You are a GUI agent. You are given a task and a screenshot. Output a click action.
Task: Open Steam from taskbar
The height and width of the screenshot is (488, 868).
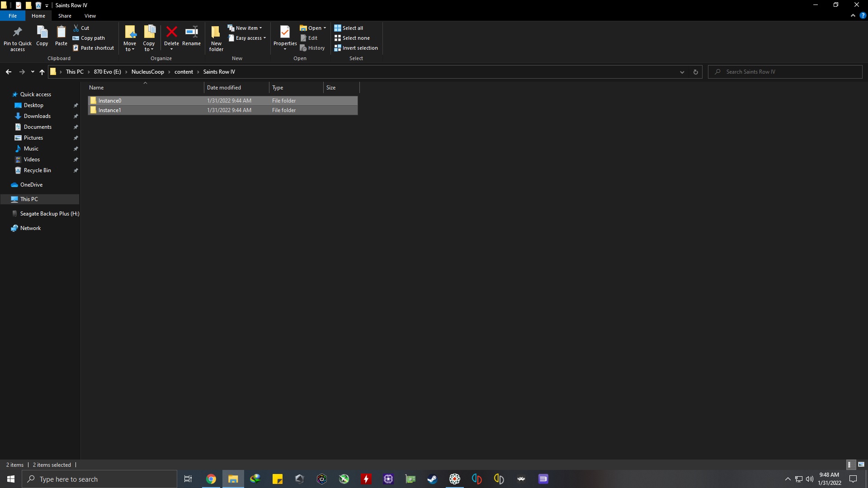432,479
